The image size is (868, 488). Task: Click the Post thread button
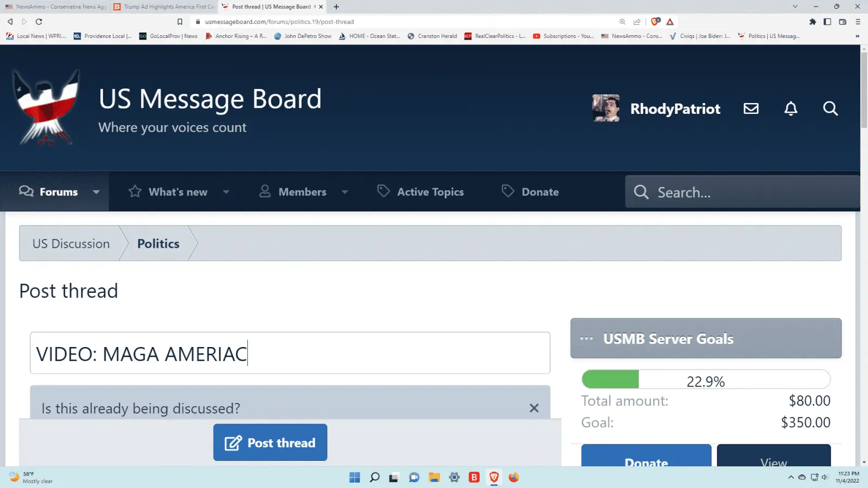tap(270, 442)
